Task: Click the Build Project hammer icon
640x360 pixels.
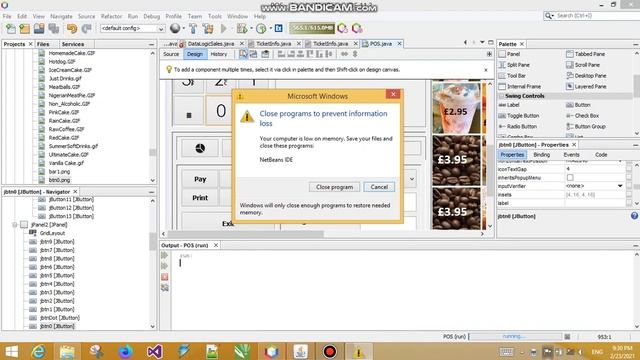Action: pos(193,29)
